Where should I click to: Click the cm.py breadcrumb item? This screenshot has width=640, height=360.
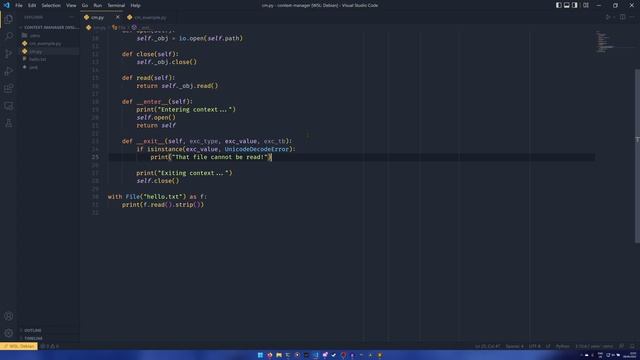[96, 27]
